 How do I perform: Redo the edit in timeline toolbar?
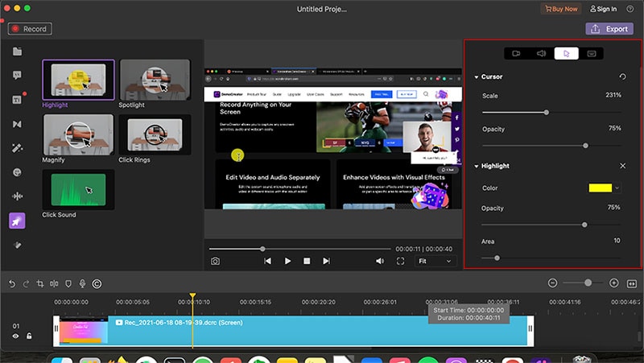[26, 284]
